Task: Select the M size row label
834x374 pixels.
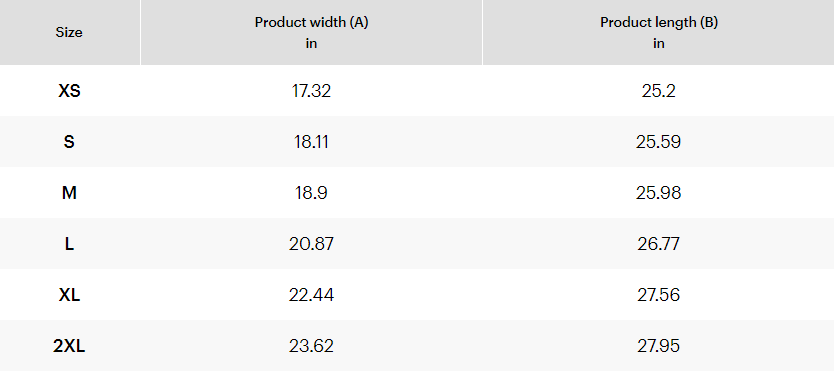Action: [x=69, y=193]
